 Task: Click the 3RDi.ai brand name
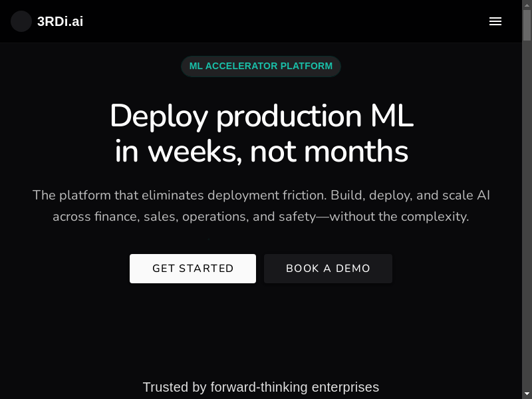(60, 21)
